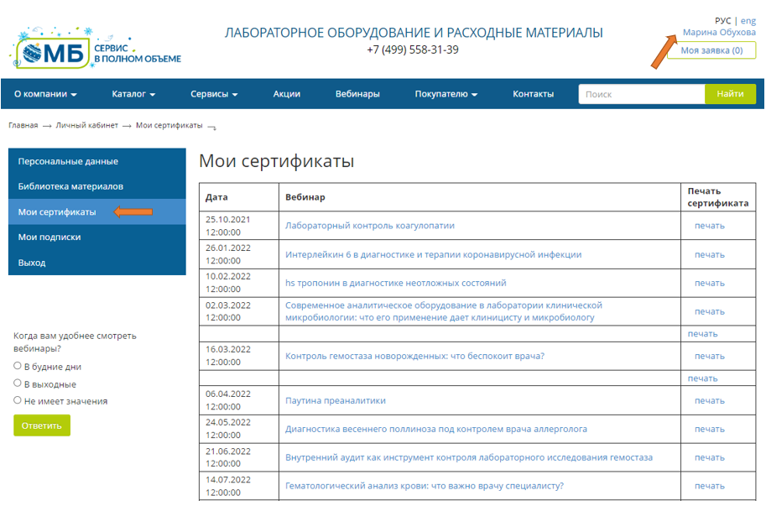Open the "Сервисы" menu

tap(213, 94)
